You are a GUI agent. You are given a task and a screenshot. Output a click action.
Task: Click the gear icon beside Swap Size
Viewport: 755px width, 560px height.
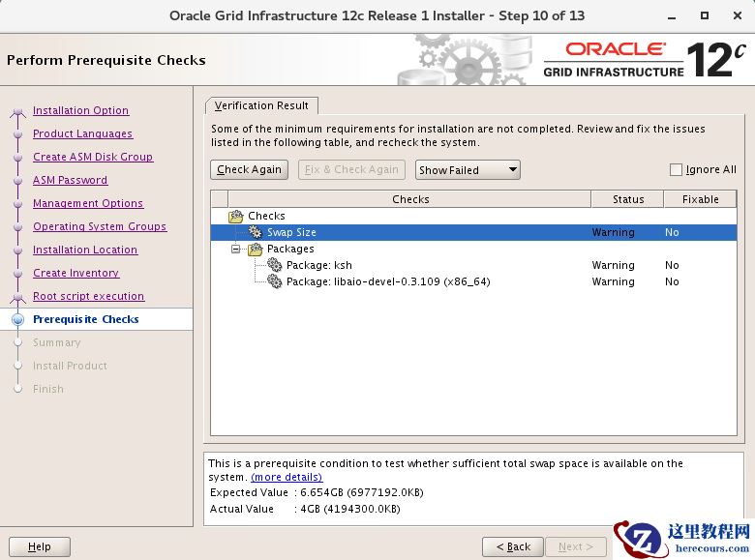pyautogui.click(x=255, y=232)
